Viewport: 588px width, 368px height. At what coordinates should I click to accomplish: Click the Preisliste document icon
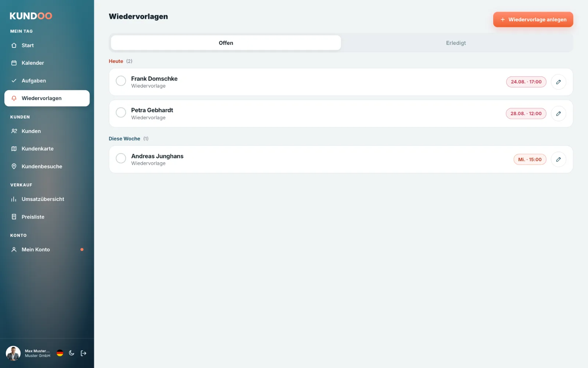click(14, 217)
